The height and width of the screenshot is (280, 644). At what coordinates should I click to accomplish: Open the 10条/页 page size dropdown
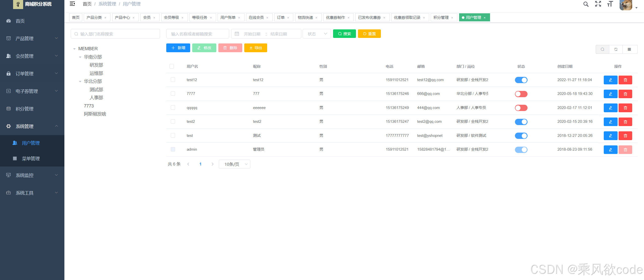[234, 164]
